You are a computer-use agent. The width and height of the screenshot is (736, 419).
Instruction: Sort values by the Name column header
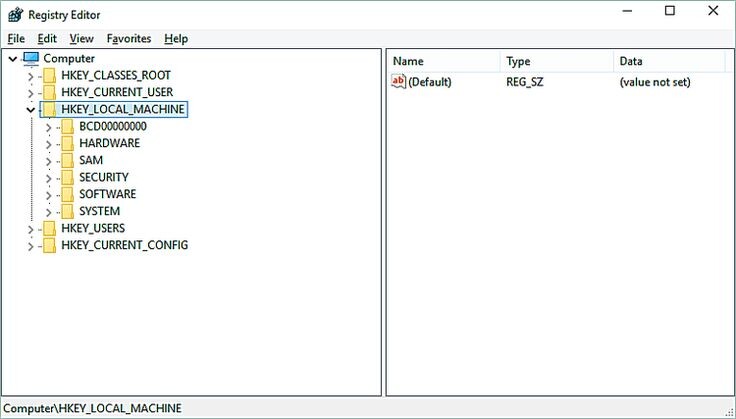click(445, 61)
